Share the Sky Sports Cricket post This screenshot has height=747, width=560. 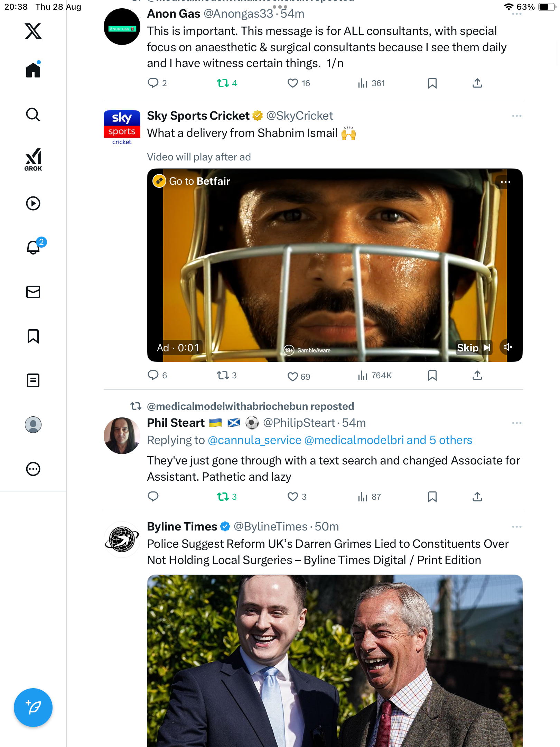(x=477, y=376)
